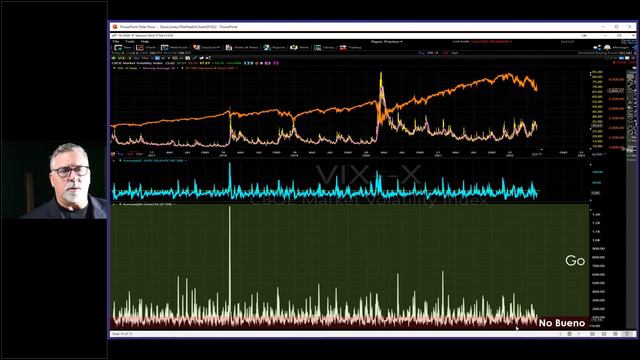Expand the SP-500 comparison legend dropdown
640x360 pixels.
(x=210, y=68)
